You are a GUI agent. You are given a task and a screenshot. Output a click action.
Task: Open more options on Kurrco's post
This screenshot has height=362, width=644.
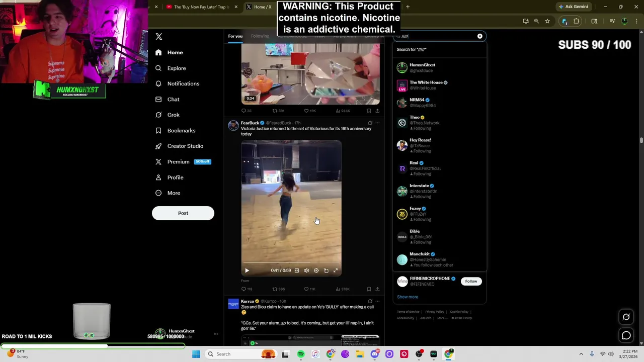tap(377, 301)
